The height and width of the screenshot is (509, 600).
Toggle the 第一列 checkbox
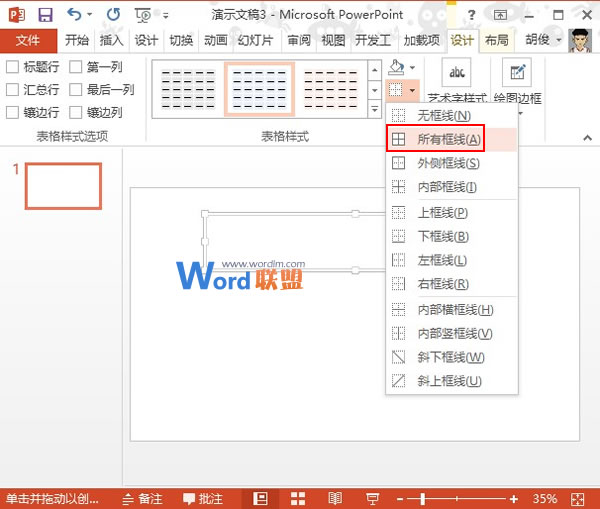(x=75, y=67)
